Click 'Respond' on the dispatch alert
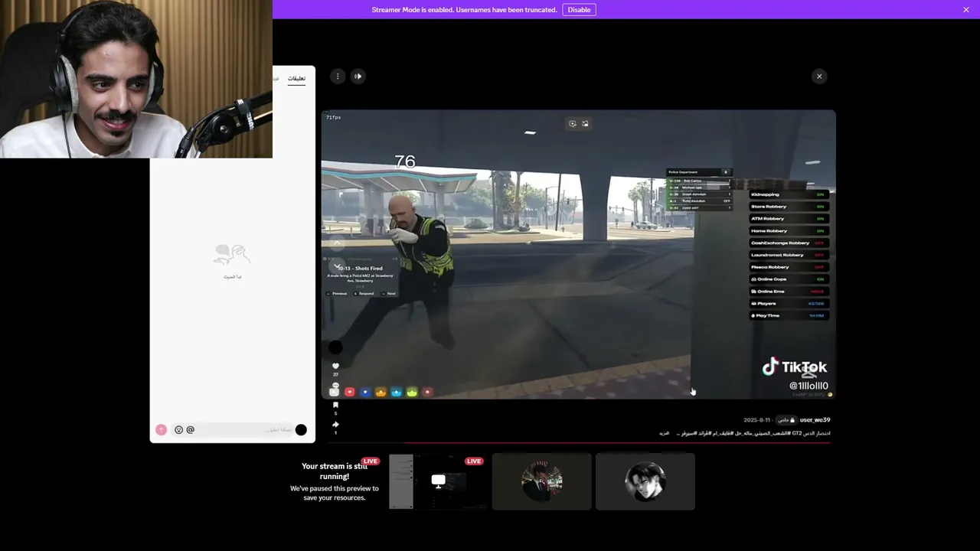The width and height of the screenshot is (980, 551). pos(365,293)
